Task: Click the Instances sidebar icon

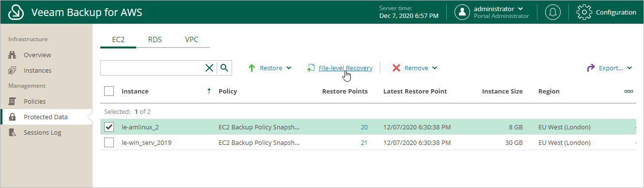Action: point(13,70)
